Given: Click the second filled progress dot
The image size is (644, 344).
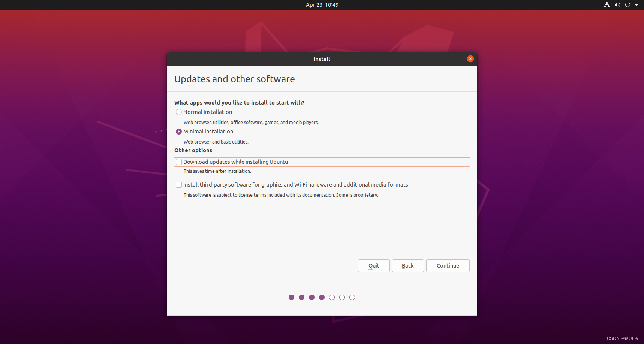Looking at the screenshot, I should click(x=302, y=297).
